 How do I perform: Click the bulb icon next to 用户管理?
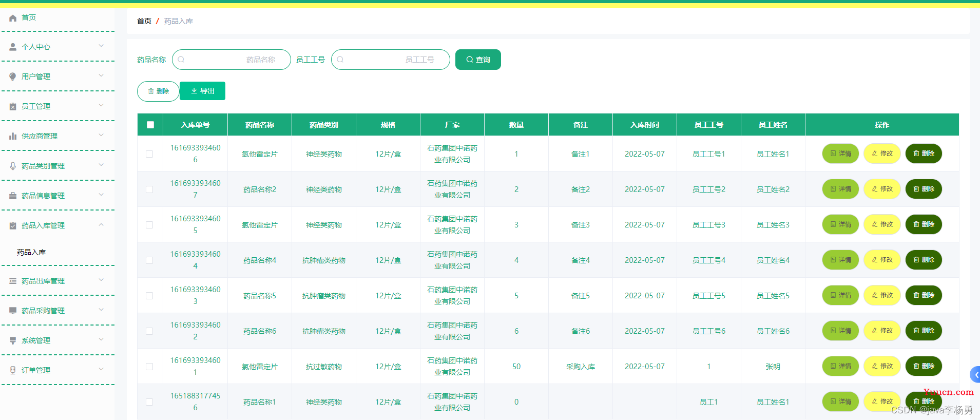(13, 77)
